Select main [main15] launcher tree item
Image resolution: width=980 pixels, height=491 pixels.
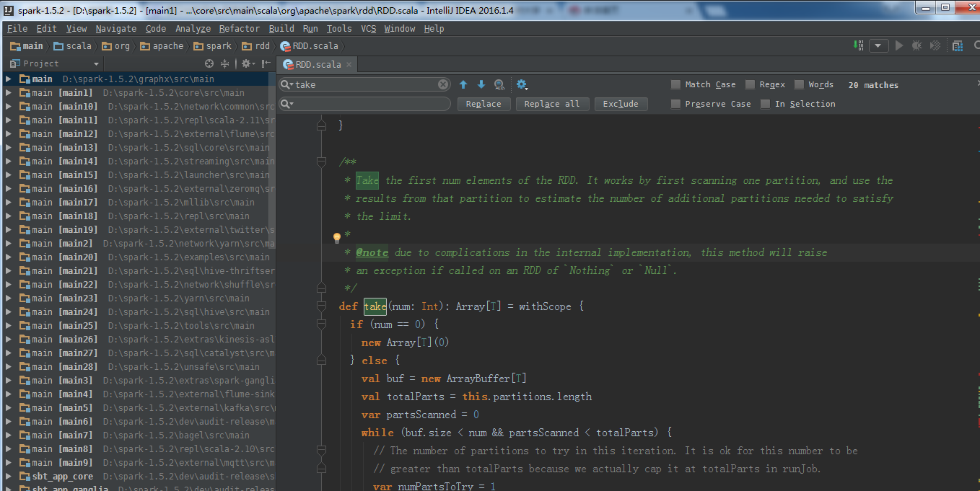137,174
